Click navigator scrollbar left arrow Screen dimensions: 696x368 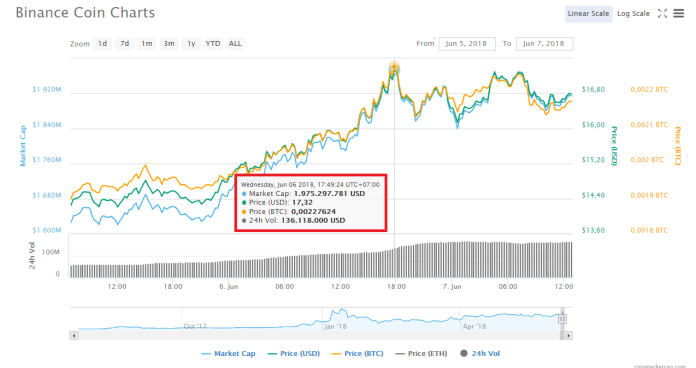(x=74, y=336)
